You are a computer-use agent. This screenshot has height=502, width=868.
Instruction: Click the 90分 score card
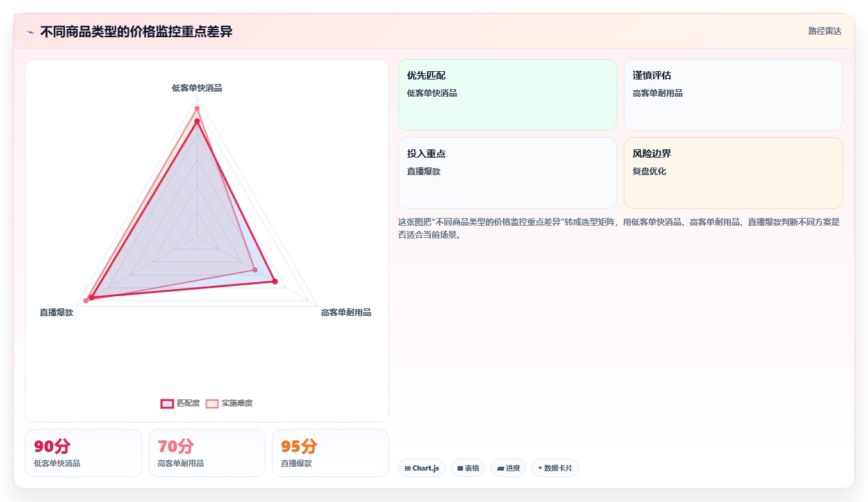(83, 453)
